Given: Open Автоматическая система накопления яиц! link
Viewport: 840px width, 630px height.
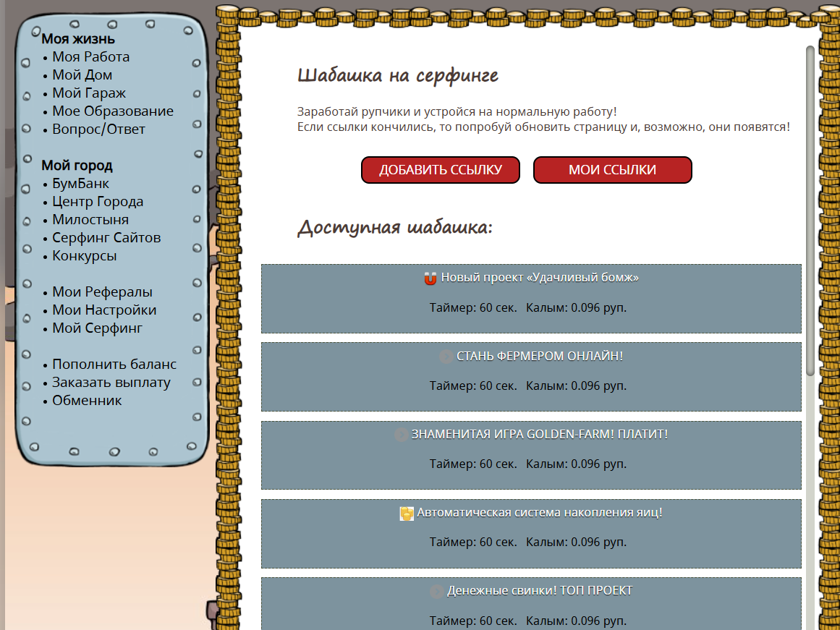Looking at the screenshot, I should pos(540,513).
